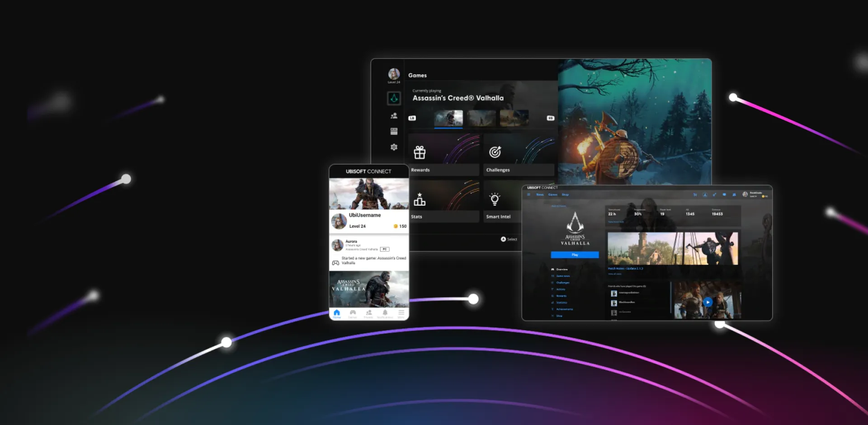
Task: Expand the Menu hamburger on the mobile app
Action: 401,312
